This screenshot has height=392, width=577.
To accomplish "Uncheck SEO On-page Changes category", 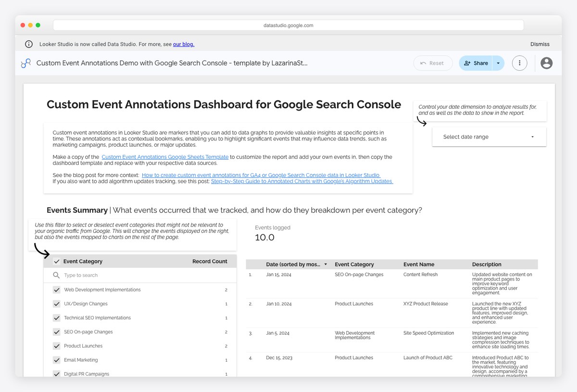I will (57, 332).
